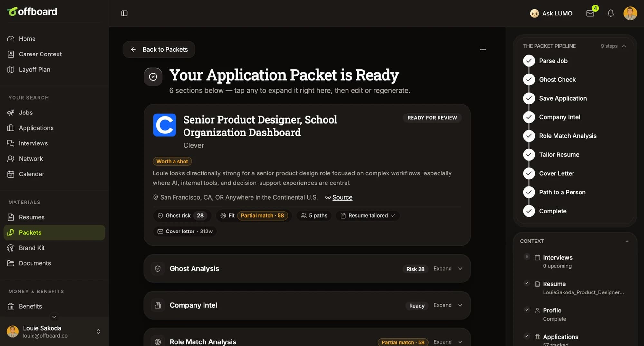Click the Role Match Analysis pipeline checkmark
Viewport: 644px width, 346px height.
click(x=529, y=136)
